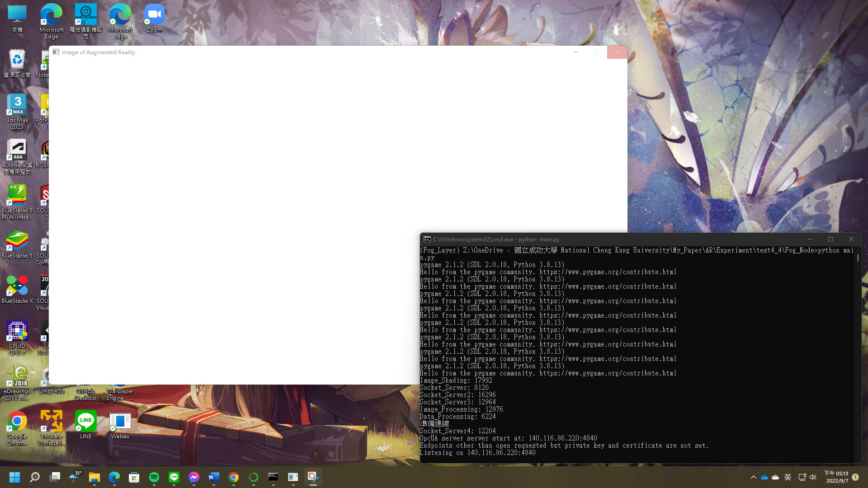Open the volume speaker tray icon
The image size is (868, 488).
pyautogui.click(x=813, y=477)
